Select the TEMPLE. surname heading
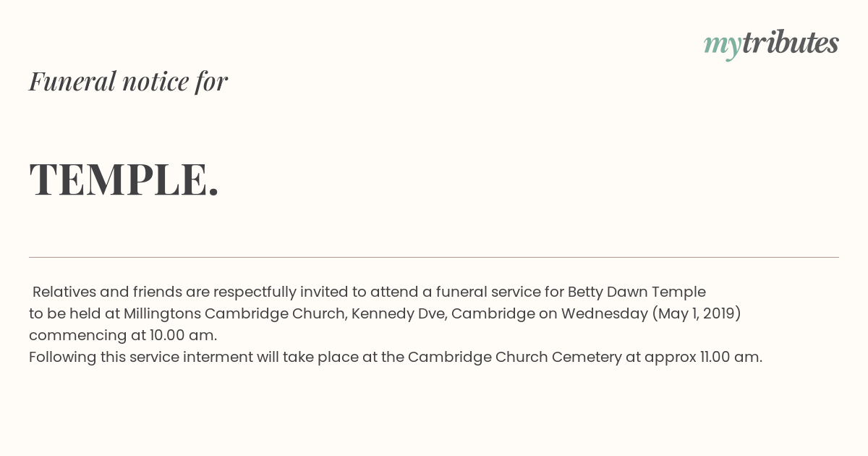The width and height of the screenshot is (868, 456). (124, 179)
